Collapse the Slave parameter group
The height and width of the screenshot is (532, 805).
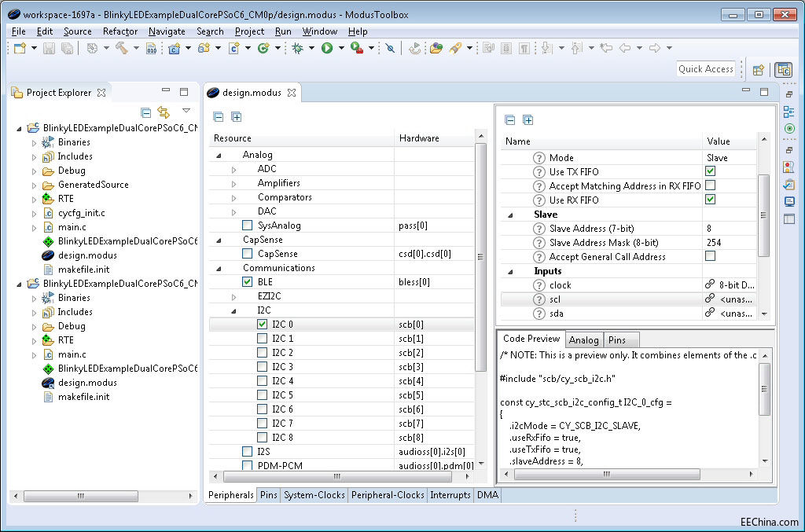click(x=510, y=215)
